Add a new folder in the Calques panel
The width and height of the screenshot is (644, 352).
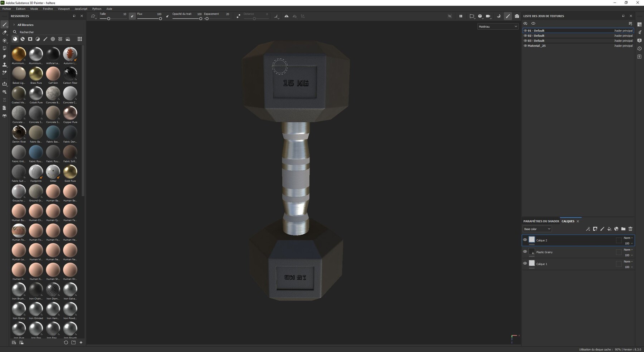pos(623,229)
